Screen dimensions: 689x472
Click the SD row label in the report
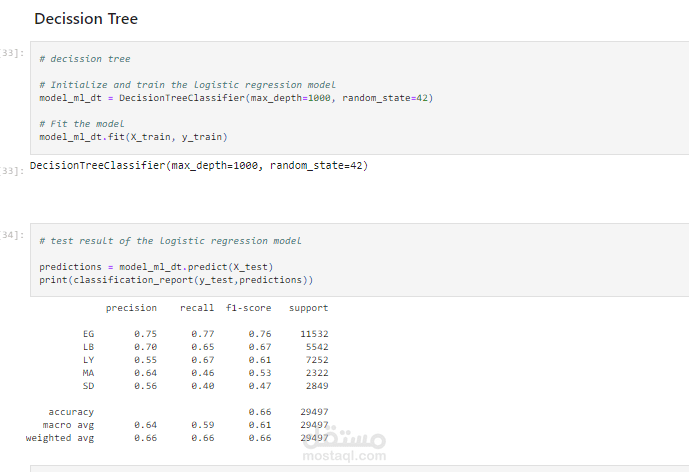(x=88, y=386)
